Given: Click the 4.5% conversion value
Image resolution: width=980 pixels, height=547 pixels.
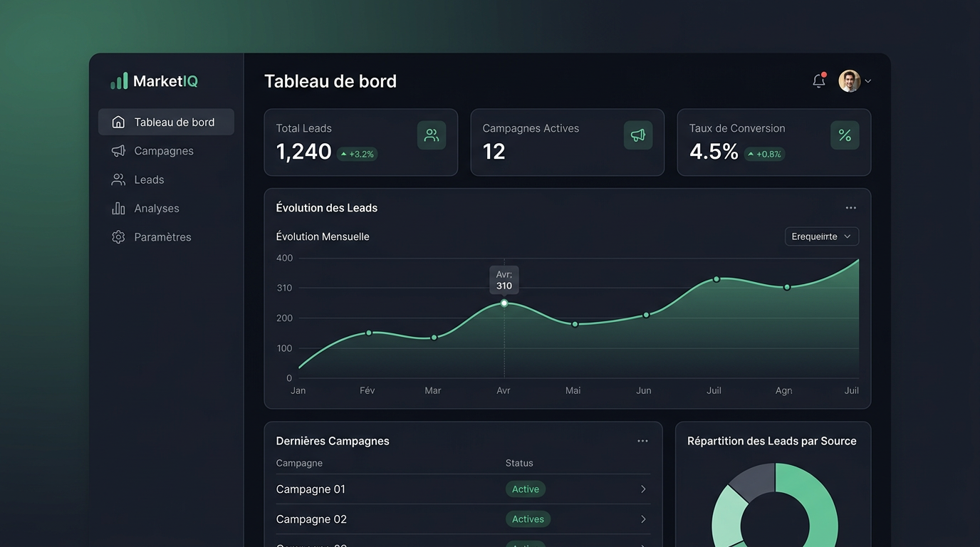Looking at the screenshot, I should coord(714,152).
